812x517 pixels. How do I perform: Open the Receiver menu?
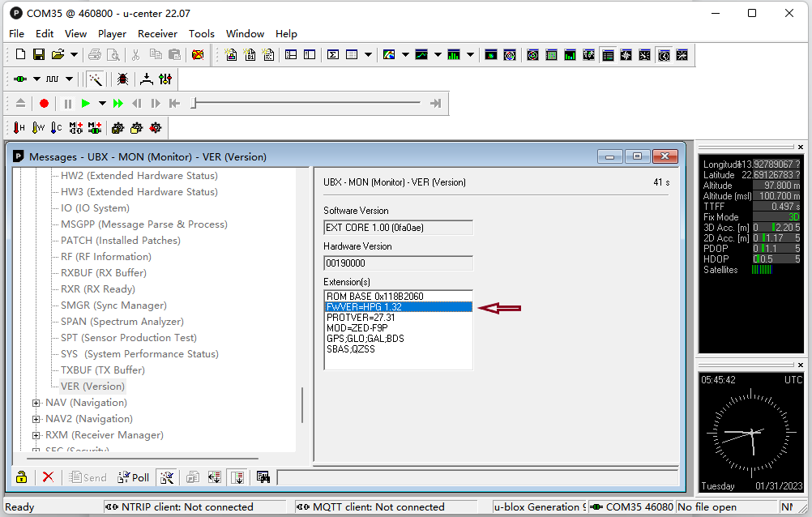tap(157, 34)
